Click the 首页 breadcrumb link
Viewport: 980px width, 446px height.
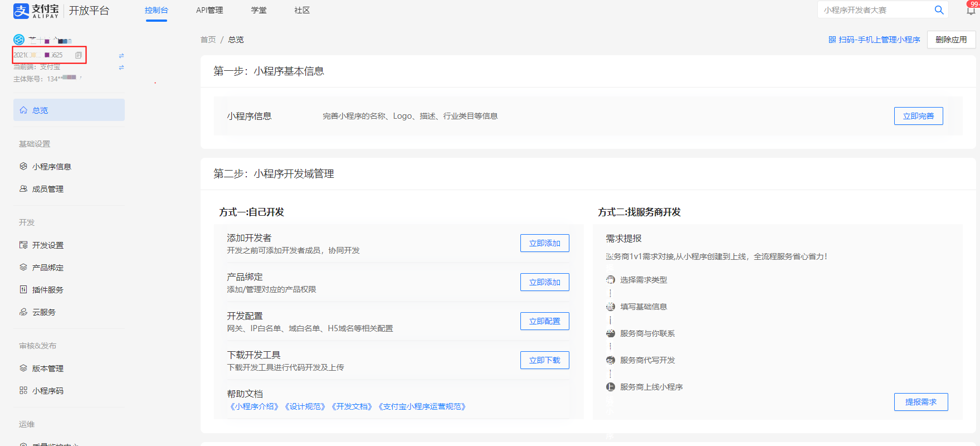[x=208, y=40]
